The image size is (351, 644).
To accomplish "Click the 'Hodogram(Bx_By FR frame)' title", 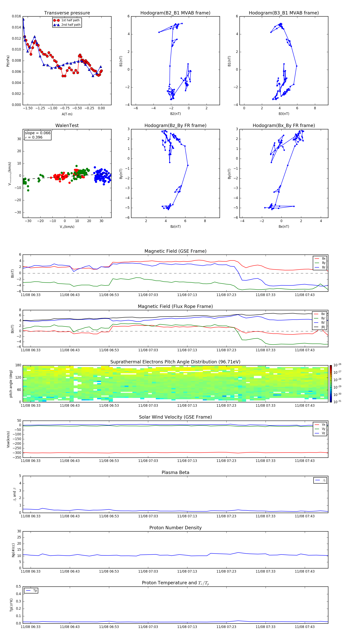I will click(284, 125).
